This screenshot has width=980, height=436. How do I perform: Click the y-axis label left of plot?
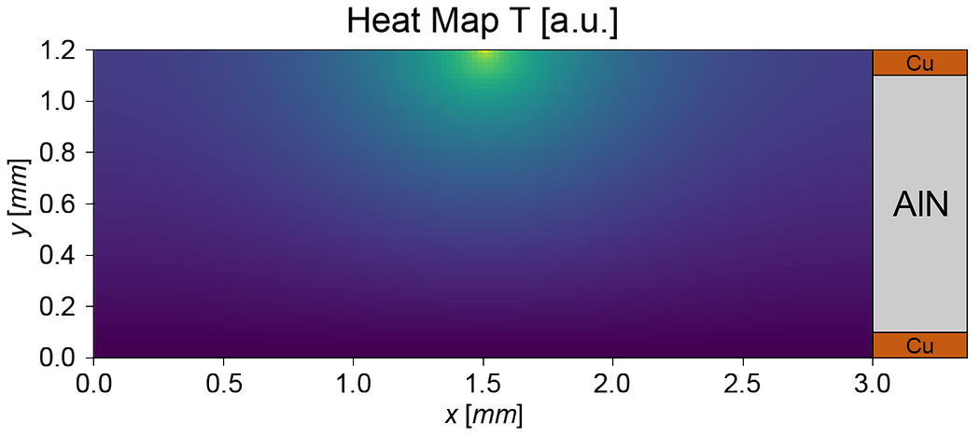pos(19,198)
